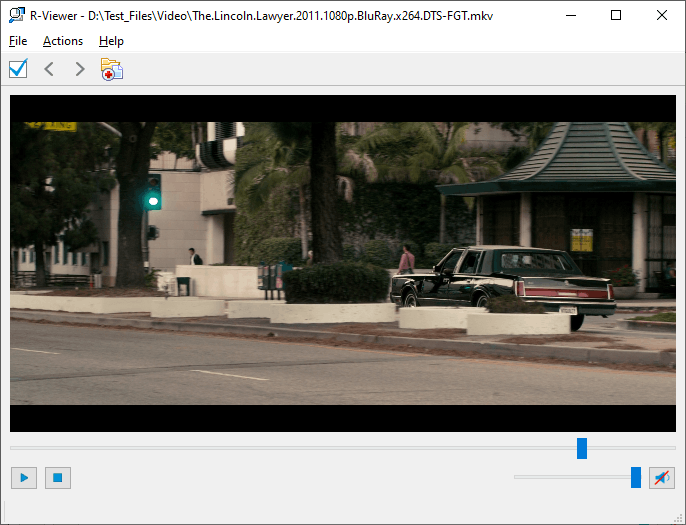686x525 pixels.
Task: Open the File menu
Action: [x=18, y=41]
